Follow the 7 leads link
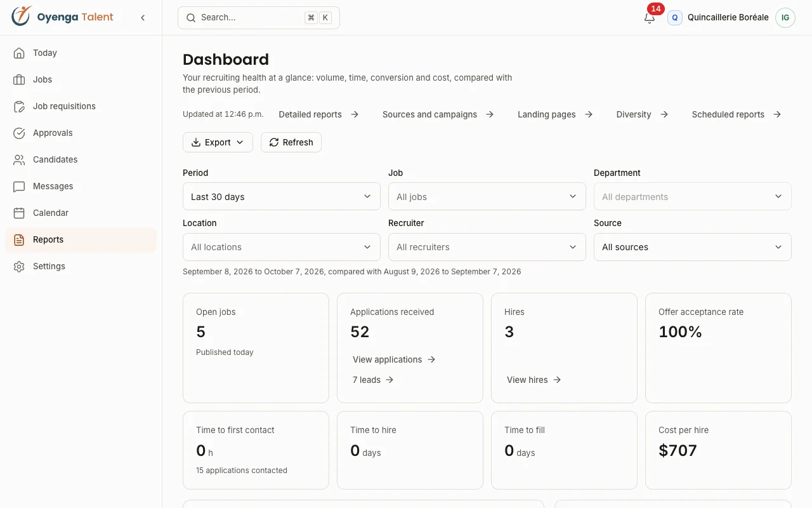The width and height of the screenshot is (812, 508). pos(374,380)
